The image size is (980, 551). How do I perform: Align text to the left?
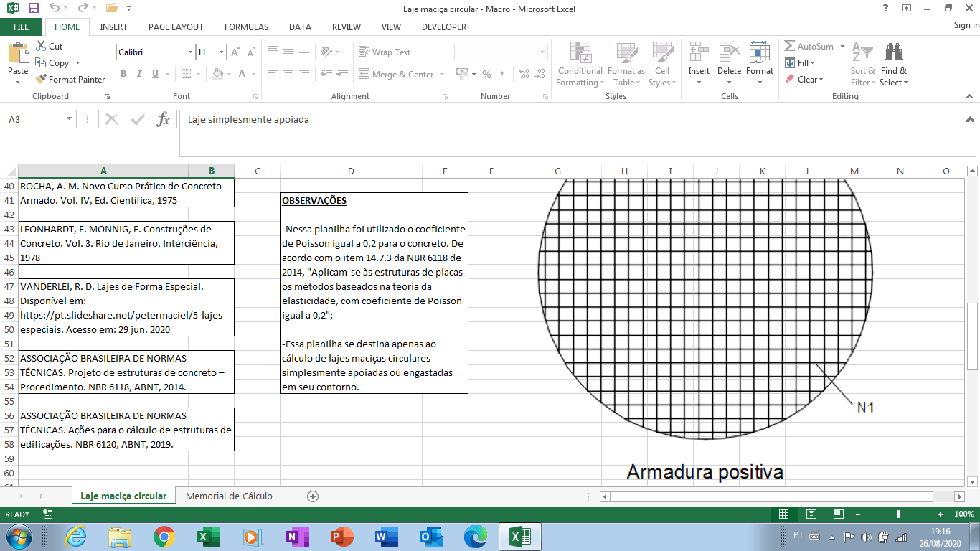(x=273, y=74)
